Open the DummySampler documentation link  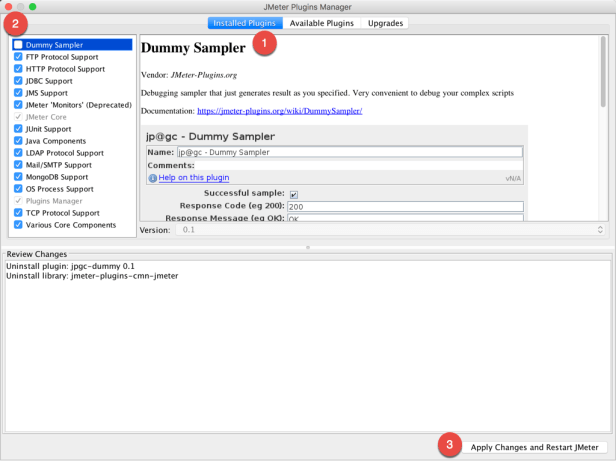click(x=279, y=111)
